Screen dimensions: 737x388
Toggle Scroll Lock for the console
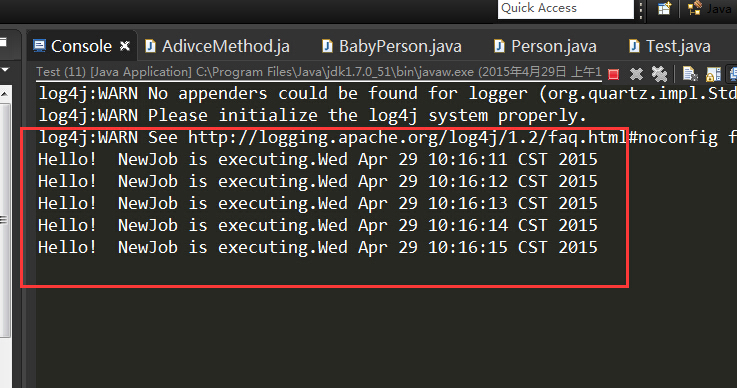pos(713,74)
